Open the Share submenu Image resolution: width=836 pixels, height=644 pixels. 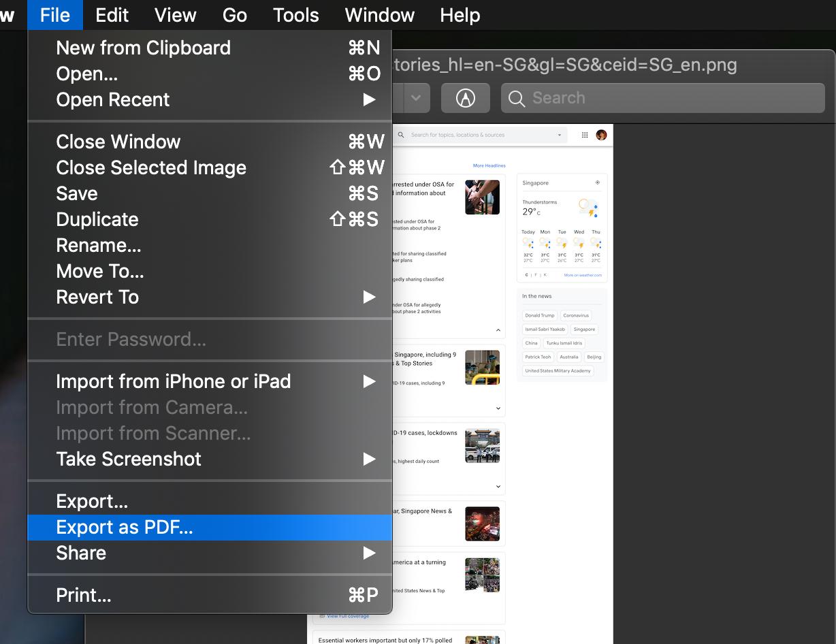[x=369, y=553]
